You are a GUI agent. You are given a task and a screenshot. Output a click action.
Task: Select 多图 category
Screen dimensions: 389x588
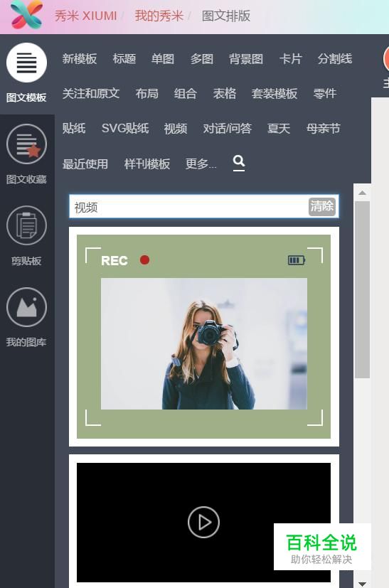point(202,58)
